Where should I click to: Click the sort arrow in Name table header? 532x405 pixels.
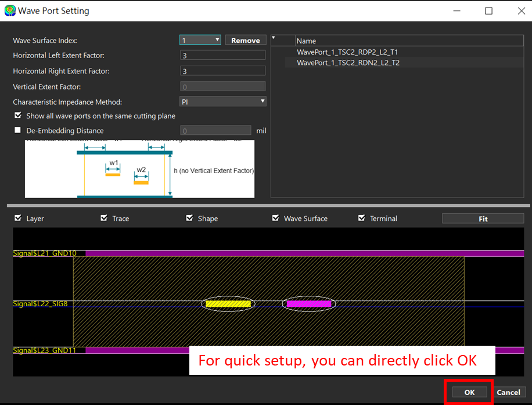point(274,38)
